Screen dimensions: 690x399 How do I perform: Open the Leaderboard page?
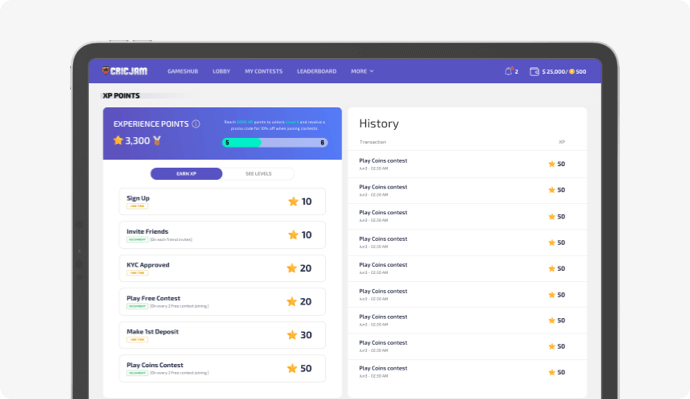pos(316,71)
